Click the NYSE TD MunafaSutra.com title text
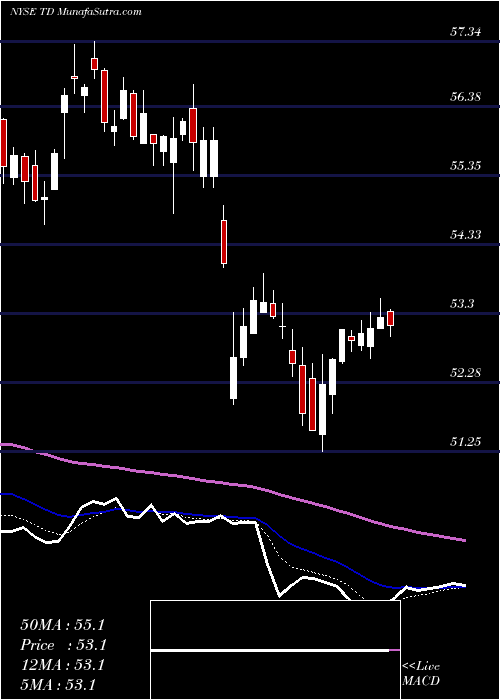This screenshot has height=700, width=500. click(x=75, y=12)
